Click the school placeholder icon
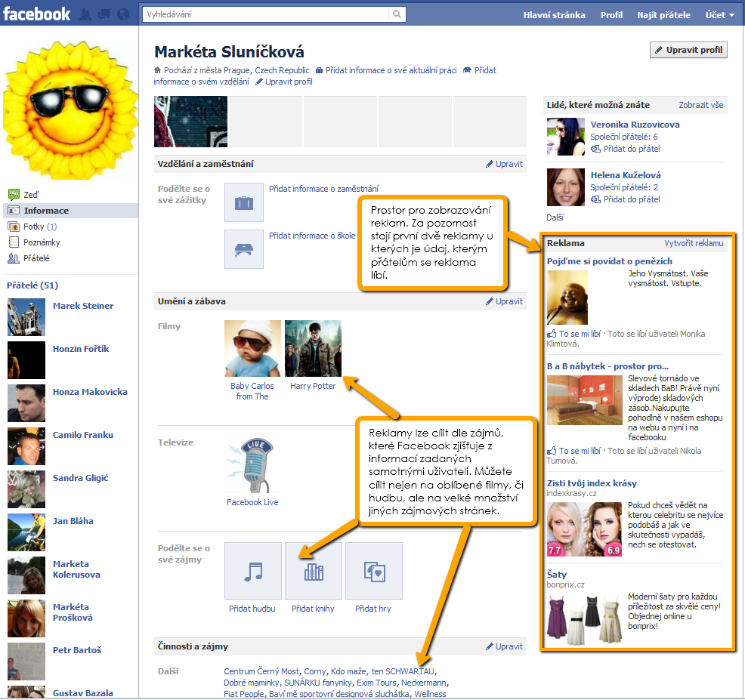Image resolution: width=745 pixels, height=700 pixels. pyautogui.click(x=244, y=249)
